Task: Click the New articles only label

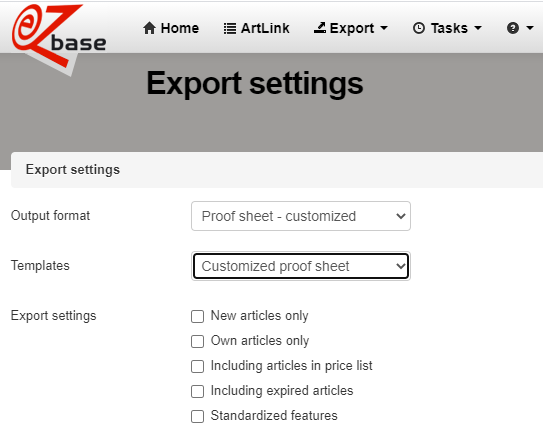Action: (x=259, y=316)
